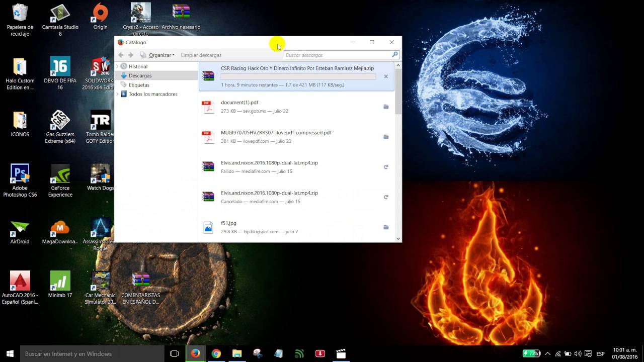644x362 pixels.
Task: Open Watch Dogs desktop shortcut
Action: click(100, 177)
